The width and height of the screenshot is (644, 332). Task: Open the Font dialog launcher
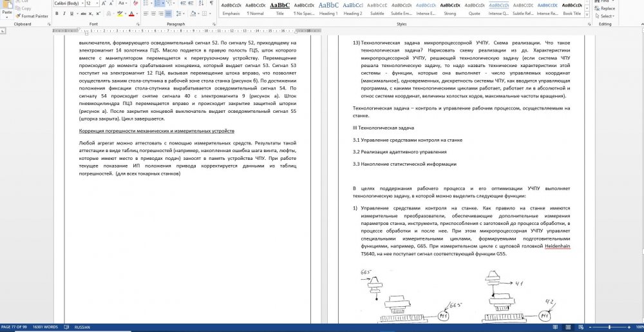coord(138,24)
